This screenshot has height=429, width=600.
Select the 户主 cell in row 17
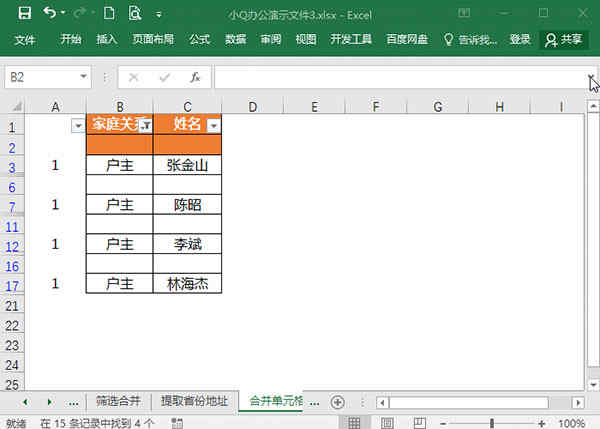(x=120, y=284)
